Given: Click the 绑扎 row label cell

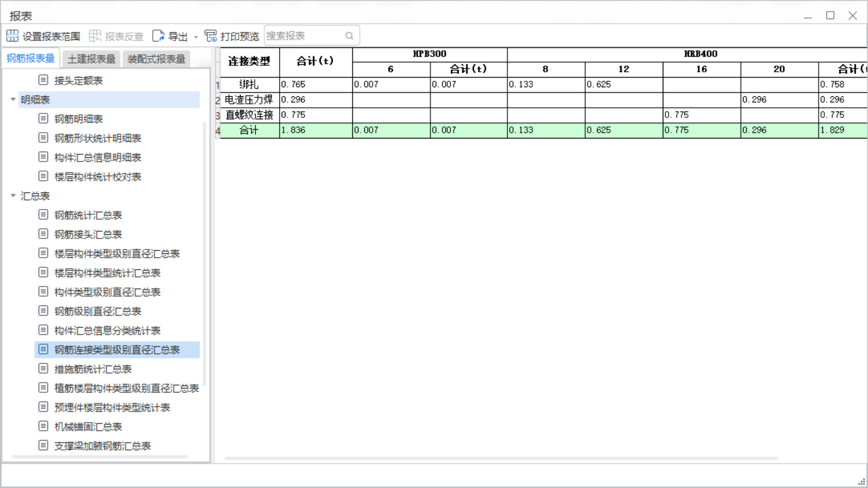Looking at the screenshot, I should (250, 85).
